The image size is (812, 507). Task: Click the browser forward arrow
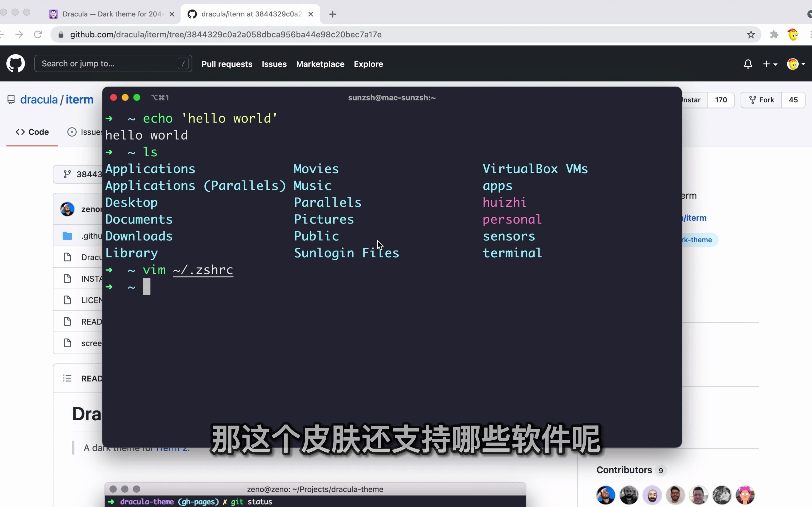19,35
